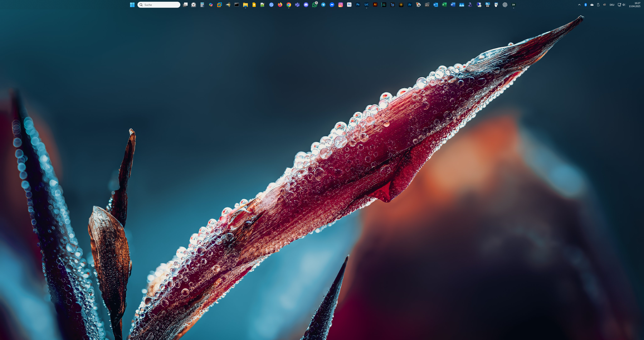
Task: Open the DEU language switcher
Action: [x=612, y=5]
